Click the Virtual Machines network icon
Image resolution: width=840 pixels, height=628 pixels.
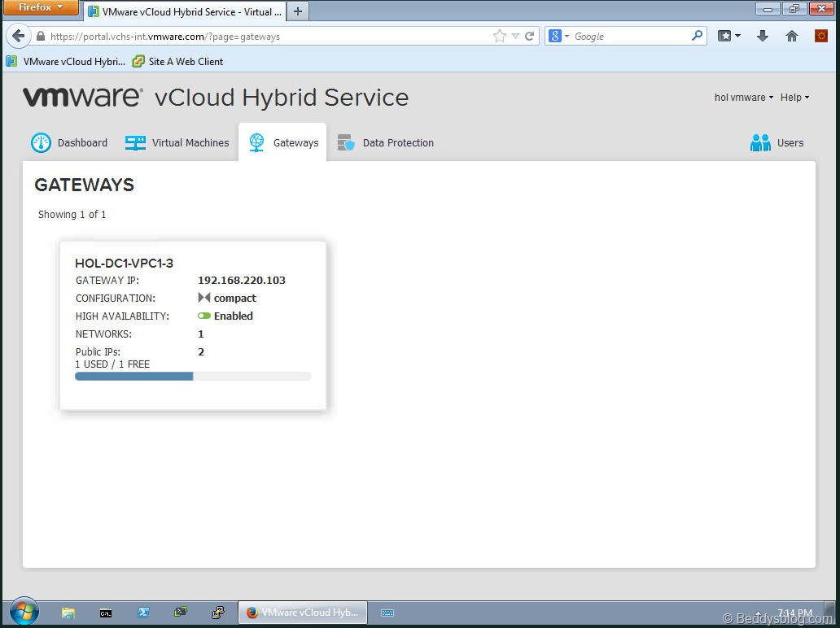click(135, 142)
